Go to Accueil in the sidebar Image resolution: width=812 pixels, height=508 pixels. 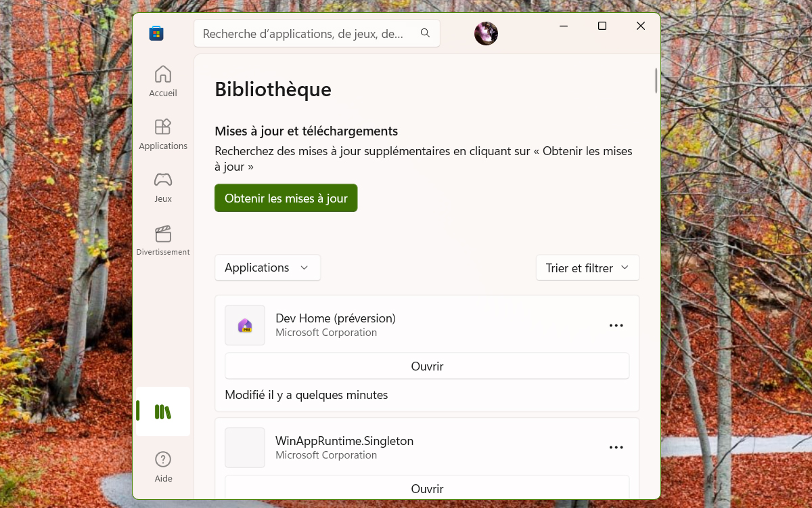(x=163, y=81)
